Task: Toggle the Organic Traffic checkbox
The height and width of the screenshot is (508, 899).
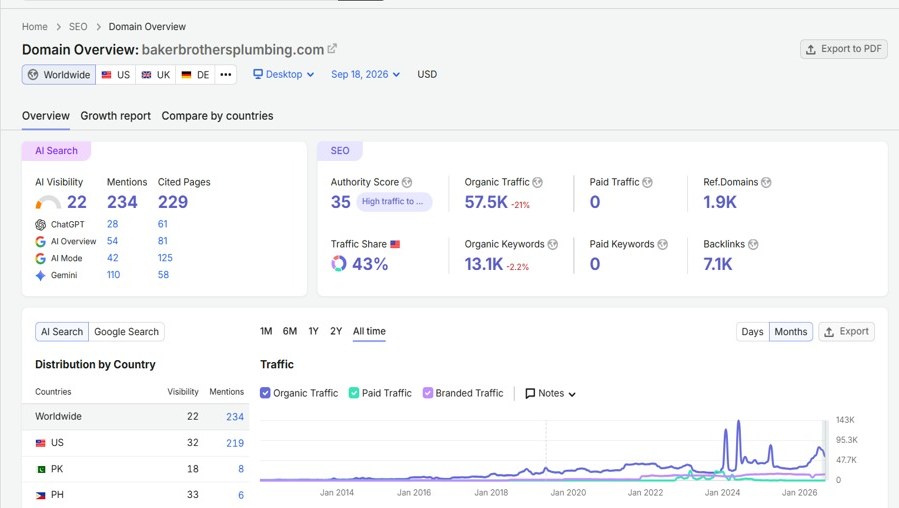Action: (265, 393)
